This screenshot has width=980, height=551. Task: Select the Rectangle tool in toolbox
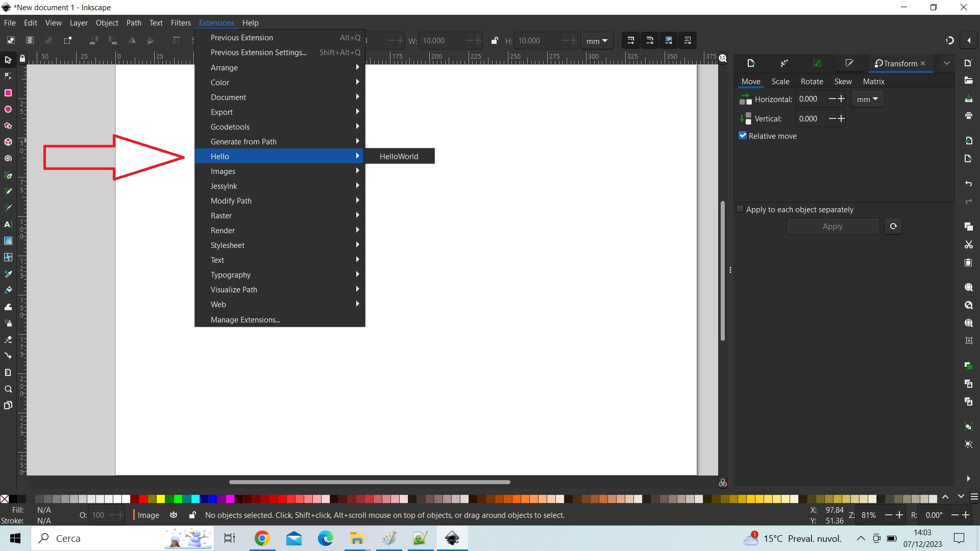coord(8,93)
